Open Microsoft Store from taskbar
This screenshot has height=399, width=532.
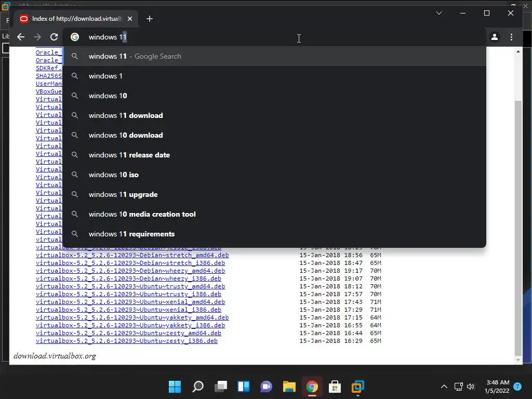(335, 387)
